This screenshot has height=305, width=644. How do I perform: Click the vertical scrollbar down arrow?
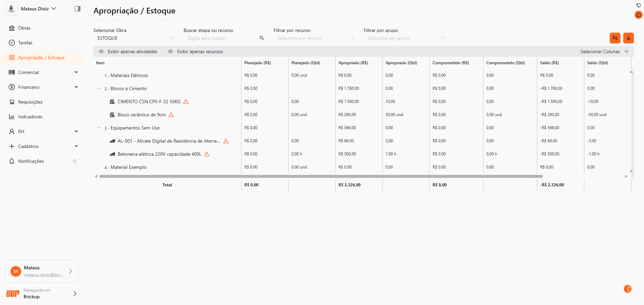pyautogui.click(x=631, y=171)
